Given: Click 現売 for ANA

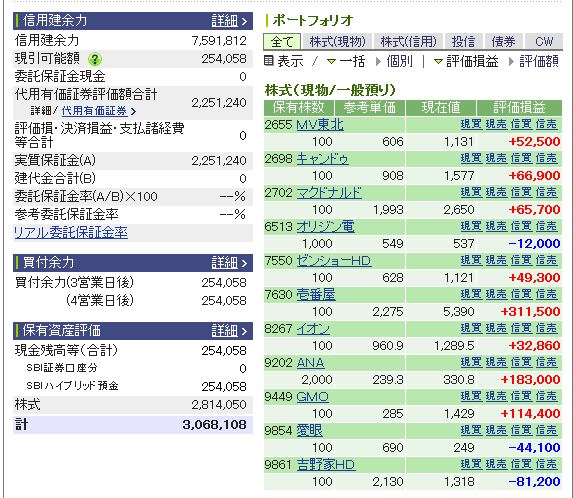Looking at the screenshot, I should click(x=496, y=362).
